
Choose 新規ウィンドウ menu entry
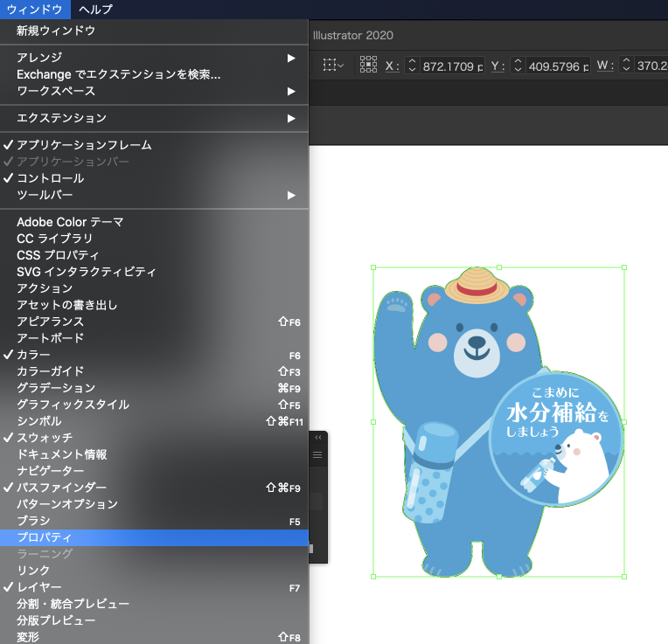[154, 31]
